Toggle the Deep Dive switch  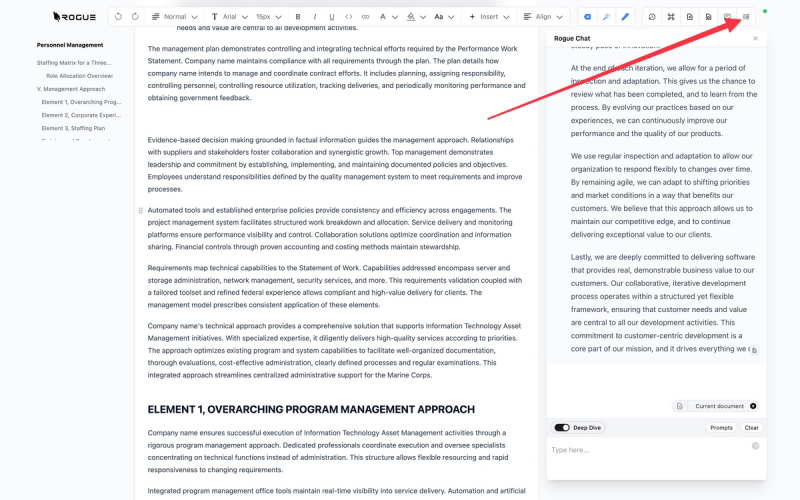(x=562, y=428)
